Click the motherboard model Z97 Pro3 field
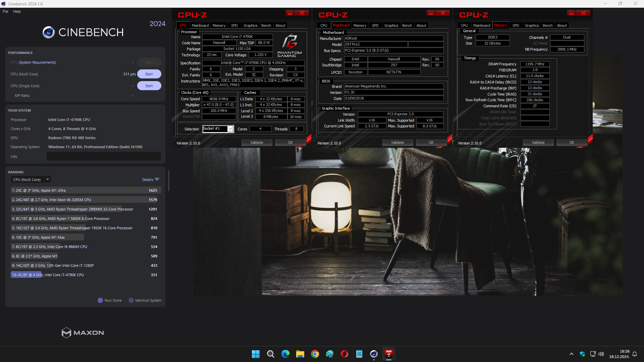 pos(376,44)
